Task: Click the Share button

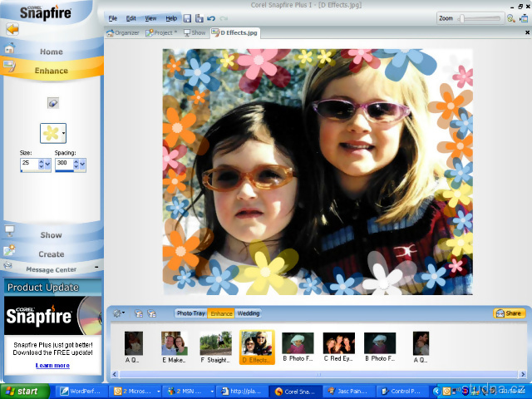Action: click(509, 313)
